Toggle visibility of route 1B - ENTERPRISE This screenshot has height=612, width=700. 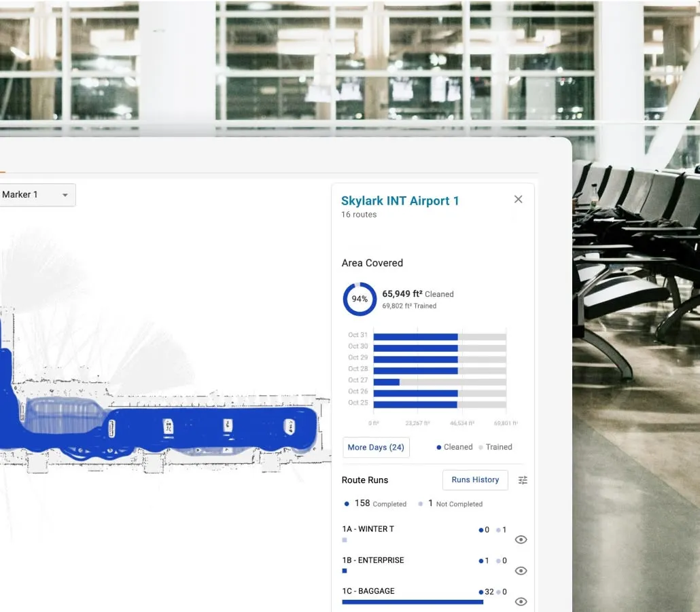click(x=521, y=571)
